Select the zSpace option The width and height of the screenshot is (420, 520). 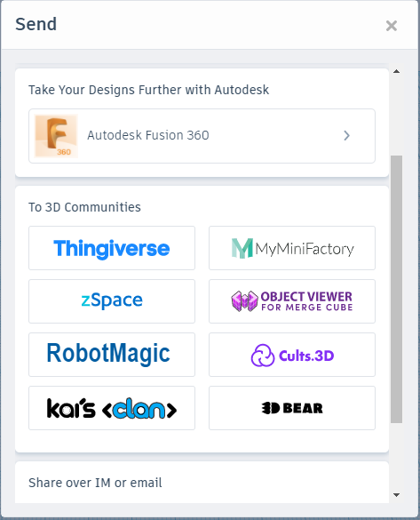tap(112, 301)
